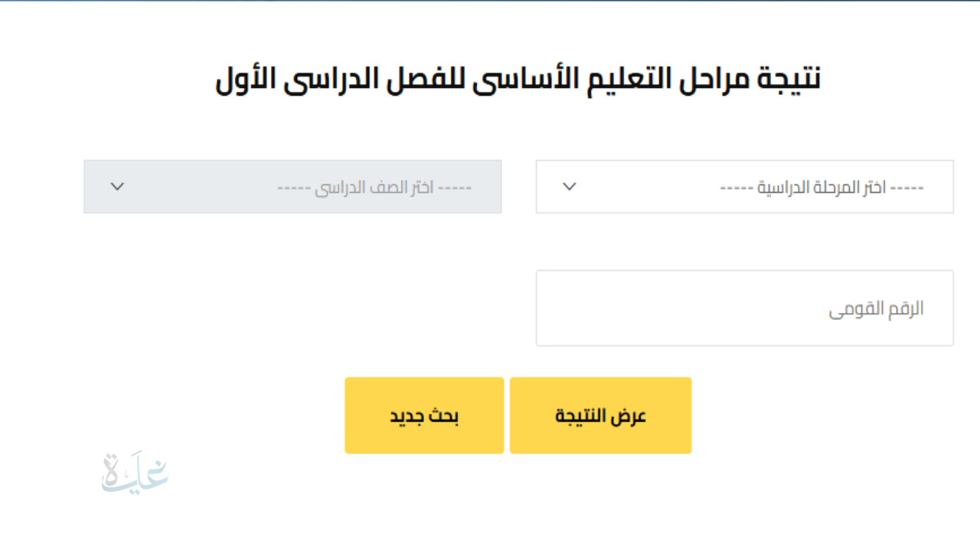This screenshot has height=551, width=980.
Task: Click the down arrow inside the grade dropdown
Action: pos(118,186)
